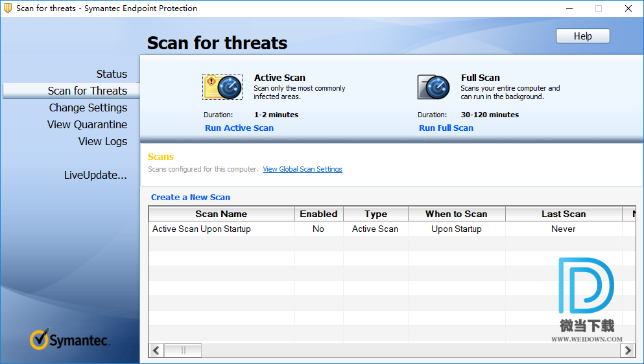Start Run Full Scan
Viewport: 644px width, 364px height.
[x=446, y=128]
